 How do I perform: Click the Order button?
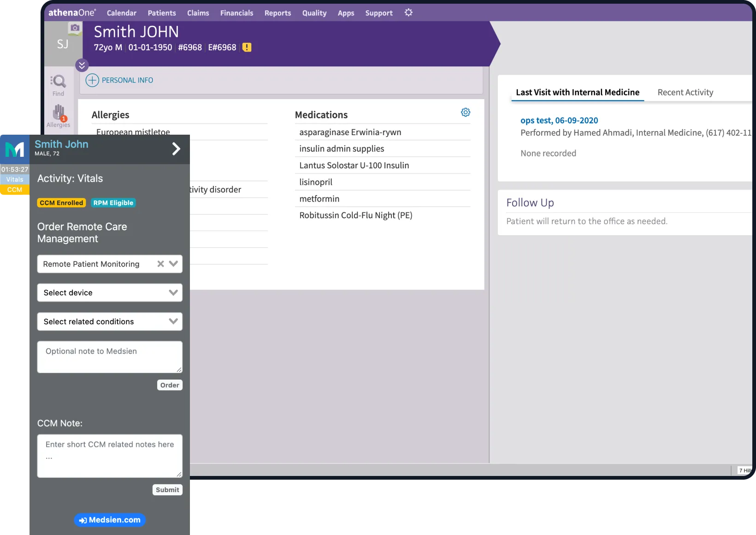(170, 385)
